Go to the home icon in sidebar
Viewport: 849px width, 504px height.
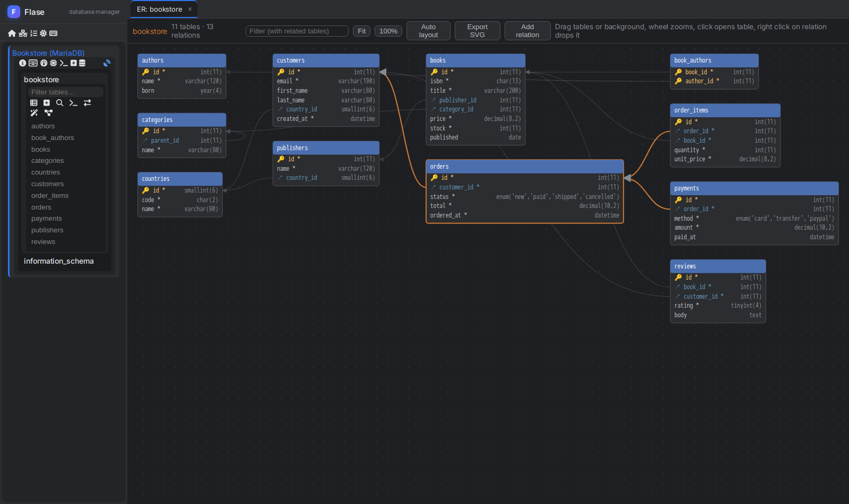(12, 33)
